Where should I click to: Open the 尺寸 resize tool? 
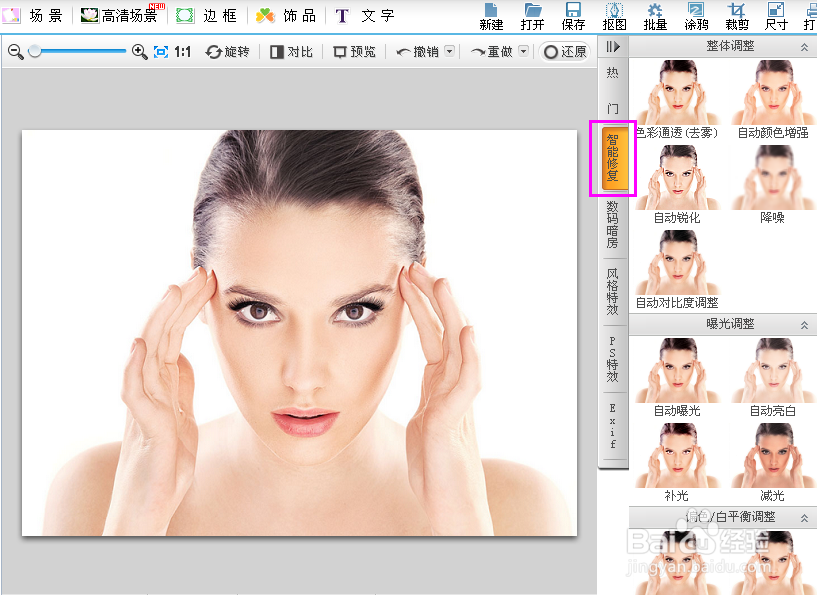[776, 17]
